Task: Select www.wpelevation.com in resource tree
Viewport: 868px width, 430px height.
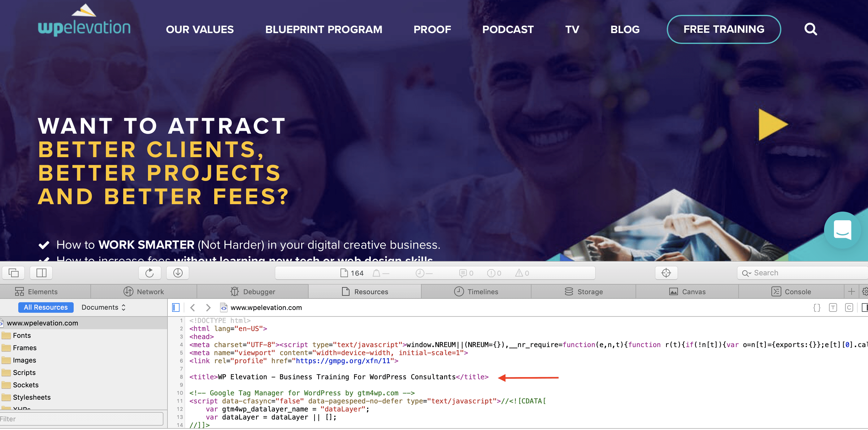Action: (x=84, y=323)
